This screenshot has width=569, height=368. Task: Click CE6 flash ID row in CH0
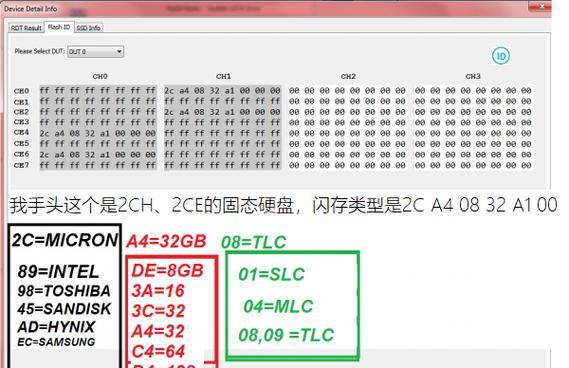point(98,155)
